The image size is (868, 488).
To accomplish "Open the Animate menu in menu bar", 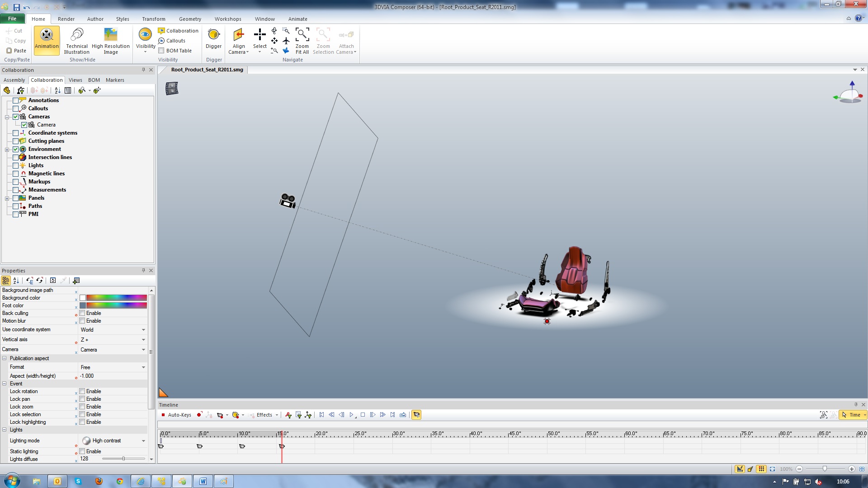I will pyautogui.click(x=297, y=19).
